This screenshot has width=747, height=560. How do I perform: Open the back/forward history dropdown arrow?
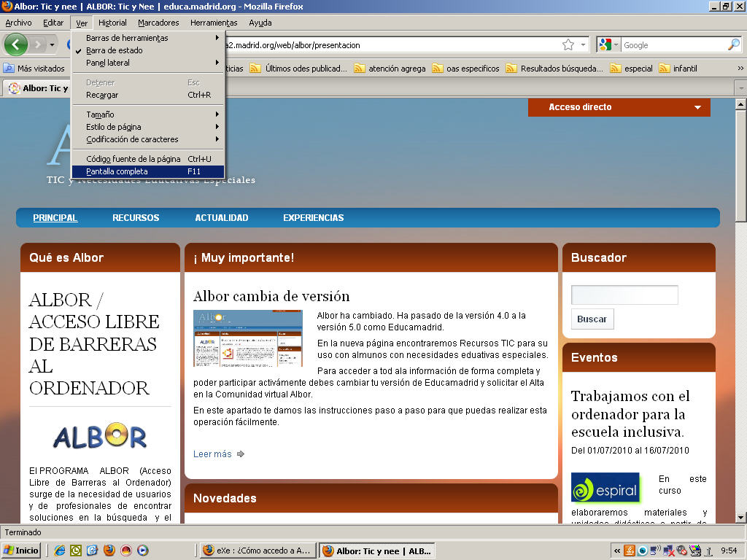(x=52, y=44)
